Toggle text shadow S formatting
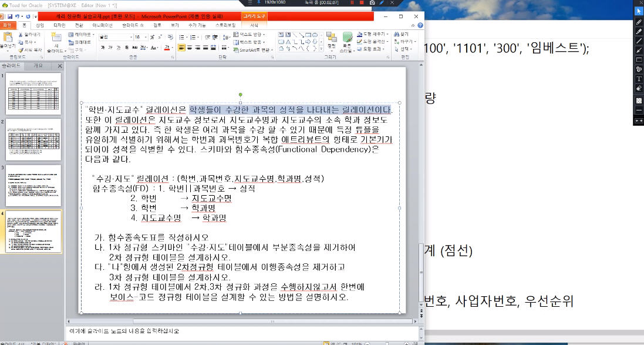This screenshot has height=345, width=644. click(127, 48)
